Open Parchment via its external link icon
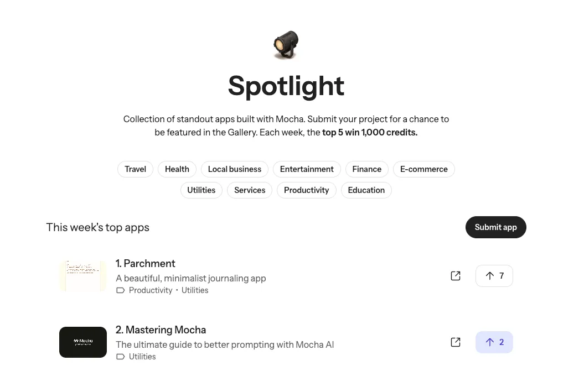 coord(456,276)
